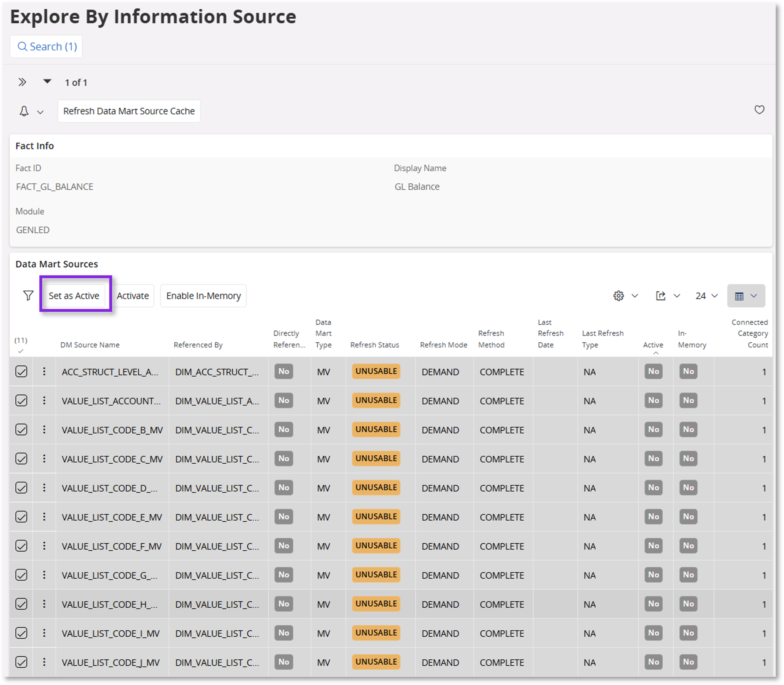
Task: Open row menu for VALUE_LIST_ACCOUNT...
Action: coord(44,400)
